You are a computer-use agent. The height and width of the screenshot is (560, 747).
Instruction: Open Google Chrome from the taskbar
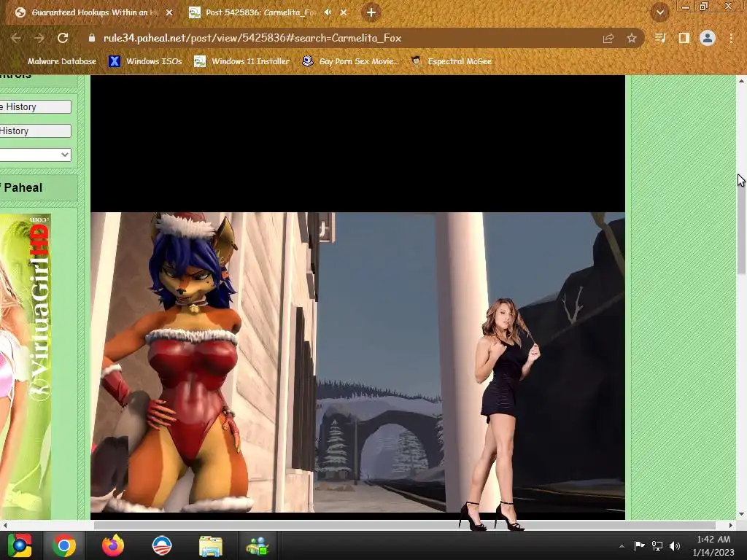tap(64, 545)
